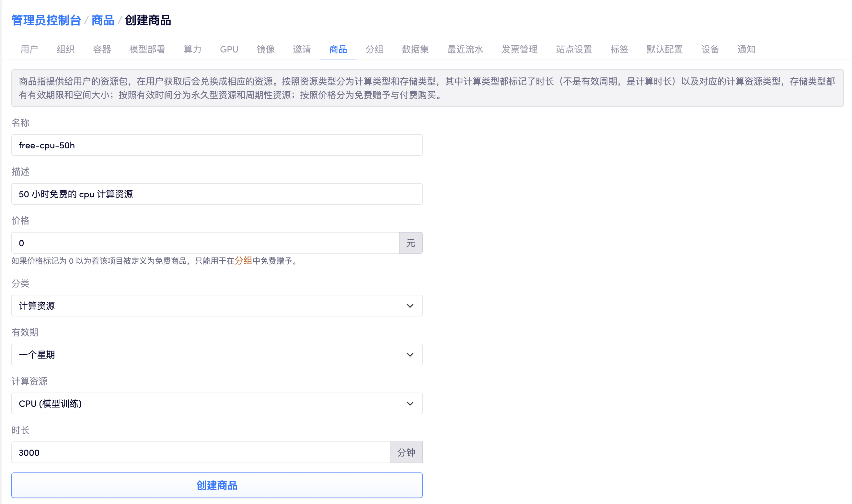This screenshot has width=852, height=504.
Task: Switch to 站点设置 tab
Action: point(573,49)
